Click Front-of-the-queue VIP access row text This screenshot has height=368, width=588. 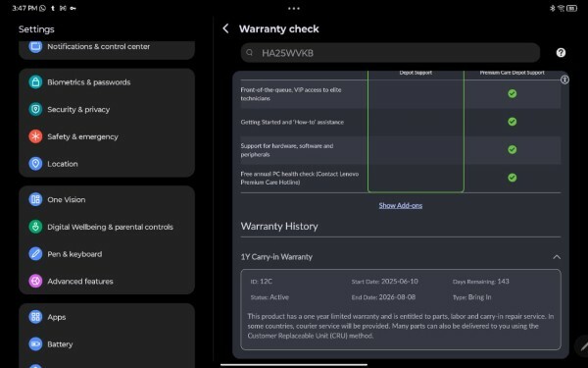(x=291, y=94)
